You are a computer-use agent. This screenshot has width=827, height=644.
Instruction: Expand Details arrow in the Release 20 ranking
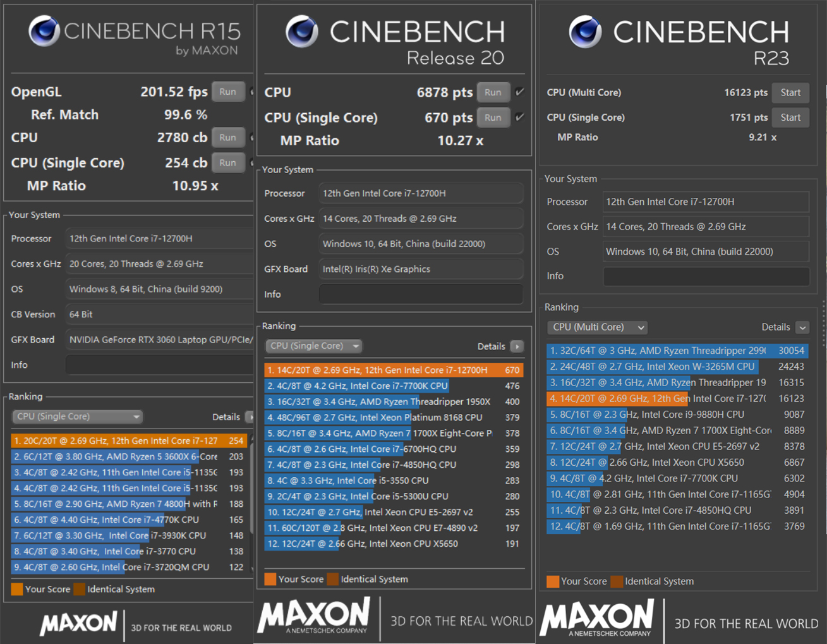tap(517, 346)
